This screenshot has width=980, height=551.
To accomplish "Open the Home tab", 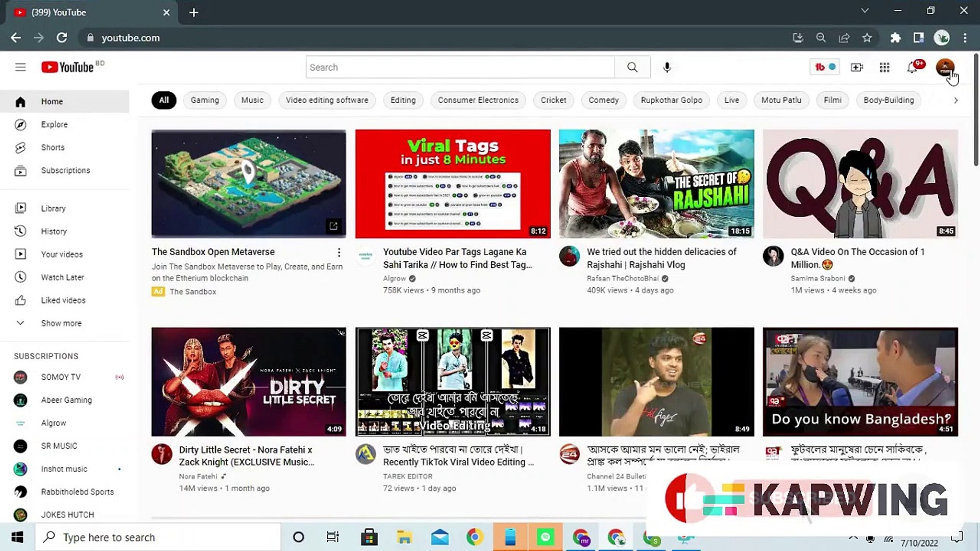I will pos(52,101).
